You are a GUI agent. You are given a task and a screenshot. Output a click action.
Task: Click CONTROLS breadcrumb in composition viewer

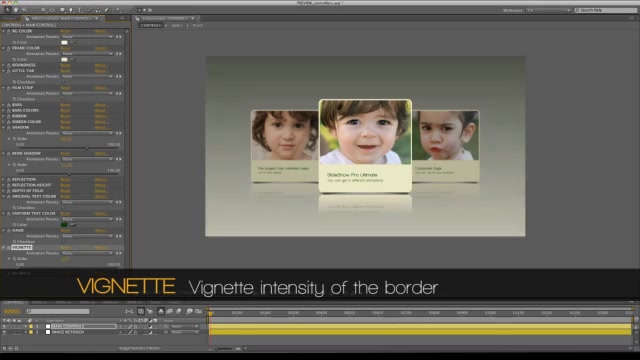pos(151,25)
